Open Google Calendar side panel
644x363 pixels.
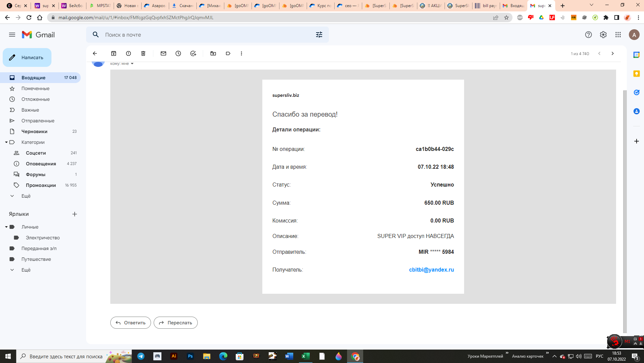coord(637,55)
